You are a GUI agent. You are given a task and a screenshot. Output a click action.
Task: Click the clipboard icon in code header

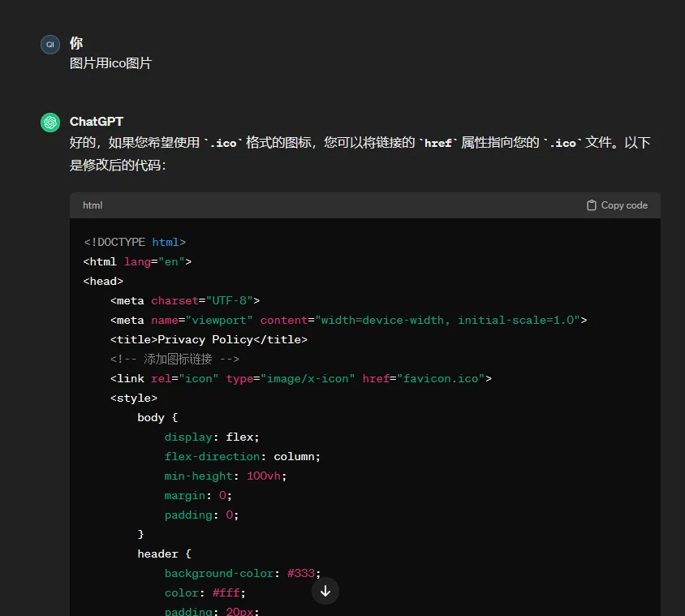[x=592, y=205]
